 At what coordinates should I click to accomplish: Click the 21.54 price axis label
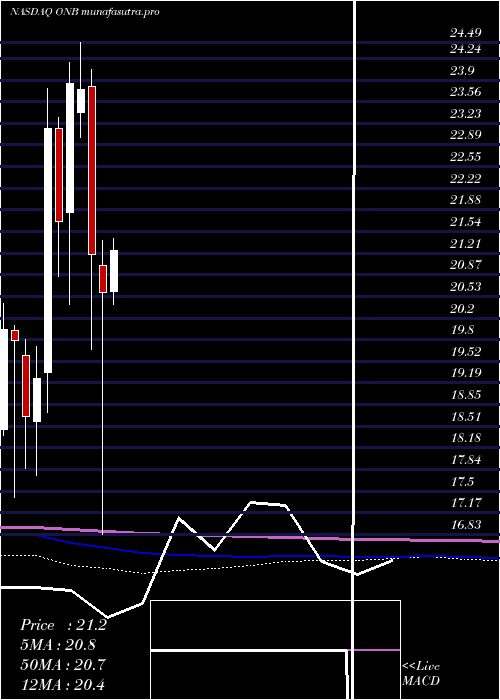click(465, 221)
